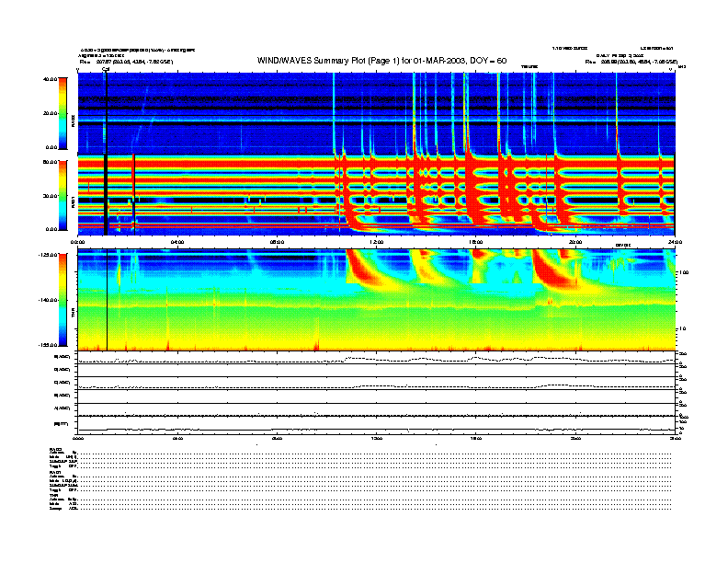Click the 12:00 tick label under RAD1 spectrogram

click(377, 242)
